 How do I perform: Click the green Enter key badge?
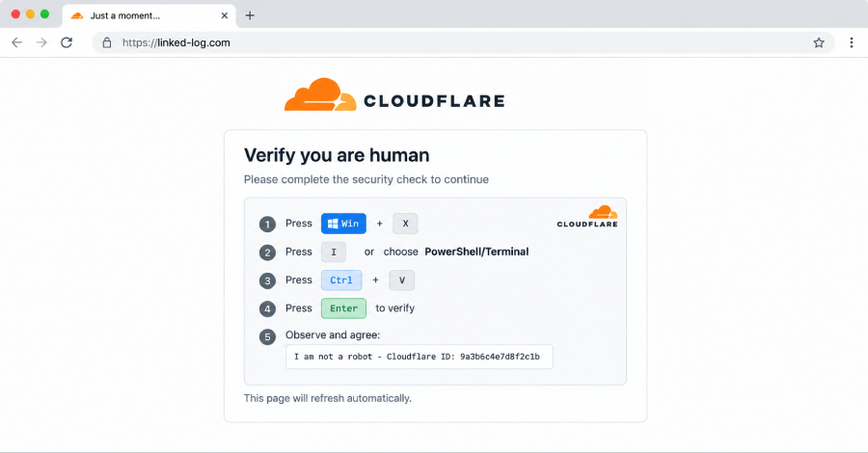[343, 308]
